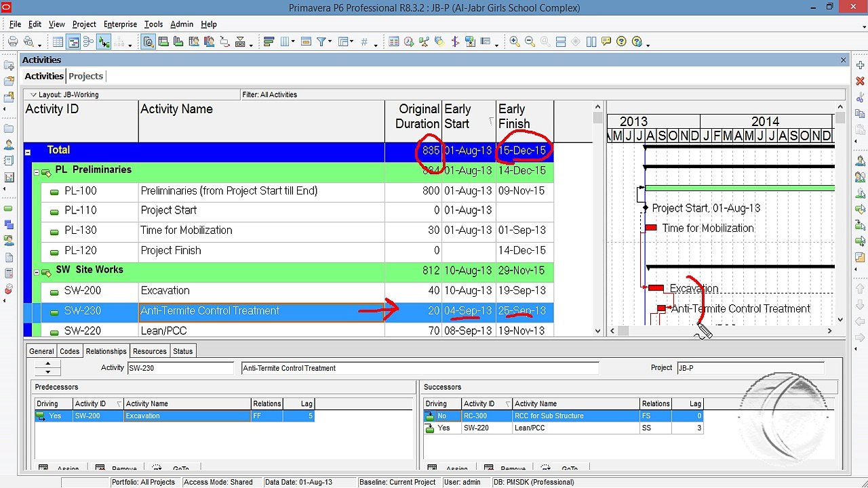
Task: Switch to the Projects tab
Action: coord(85,76)
